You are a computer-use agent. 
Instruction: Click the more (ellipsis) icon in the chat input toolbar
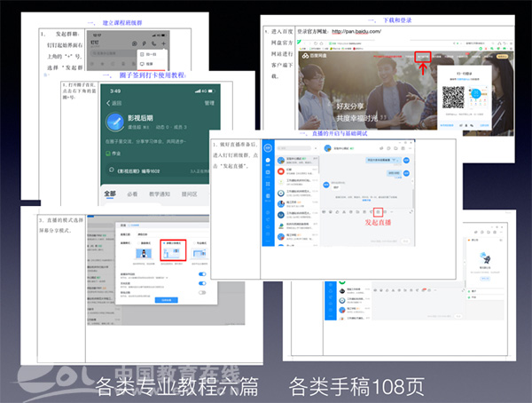tap(392, 211)
